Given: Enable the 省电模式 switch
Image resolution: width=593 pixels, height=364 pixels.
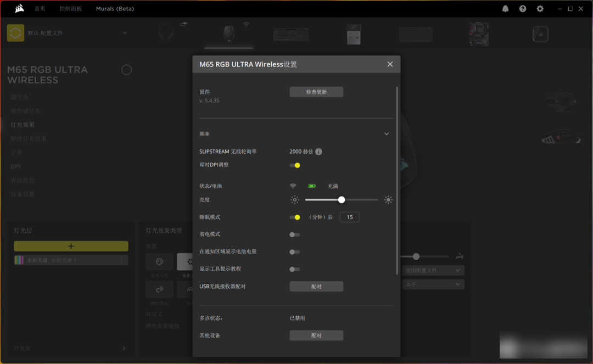Looking at the screenshot, I should point(295,235).
